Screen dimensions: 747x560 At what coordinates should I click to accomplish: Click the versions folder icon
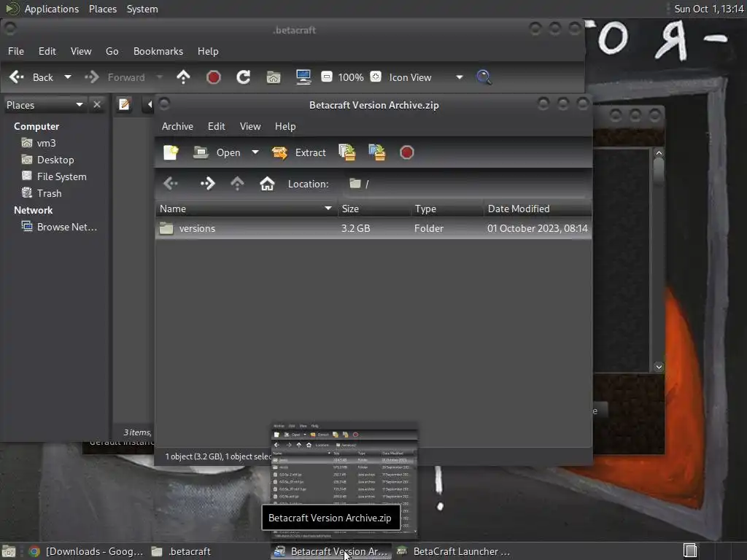(x=166, y=228)
